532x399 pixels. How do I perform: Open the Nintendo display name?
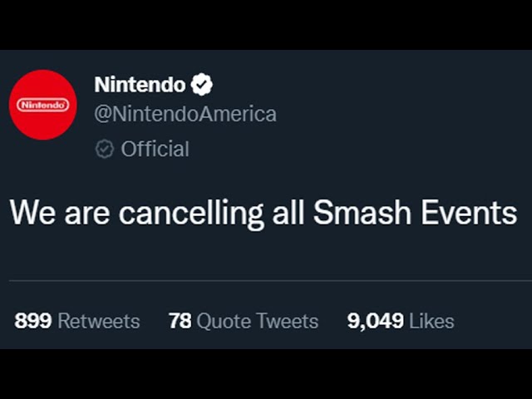[x=140, y=84]
